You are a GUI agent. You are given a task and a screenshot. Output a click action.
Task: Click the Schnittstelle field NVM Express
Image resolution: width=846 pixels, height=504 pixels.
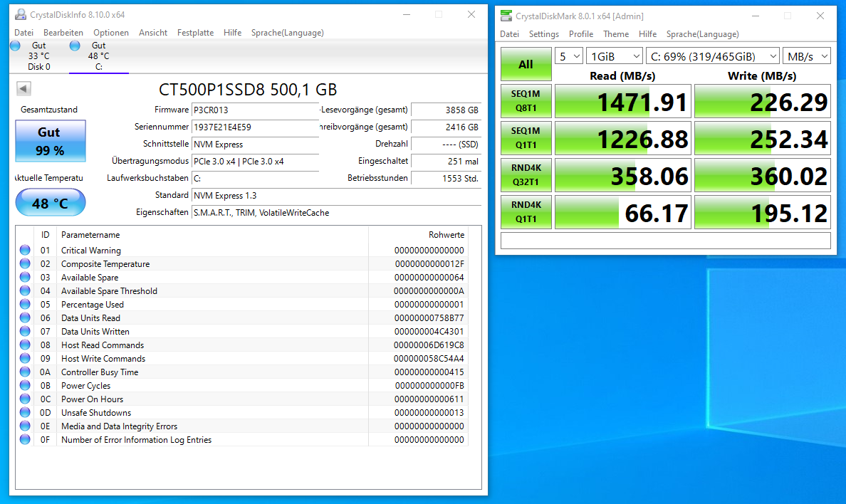pyautogui.click(x=255, y=144)
